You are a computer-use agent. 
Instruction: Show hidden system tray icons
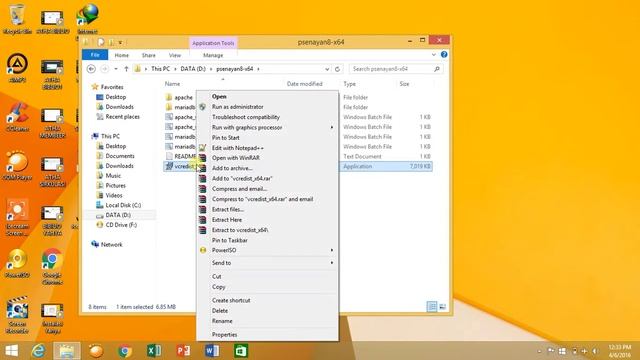coord(540,351)
